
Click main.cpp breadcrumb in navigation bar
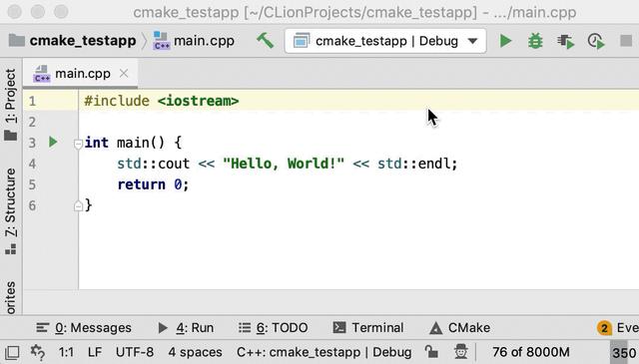click(x=194, y=41)
